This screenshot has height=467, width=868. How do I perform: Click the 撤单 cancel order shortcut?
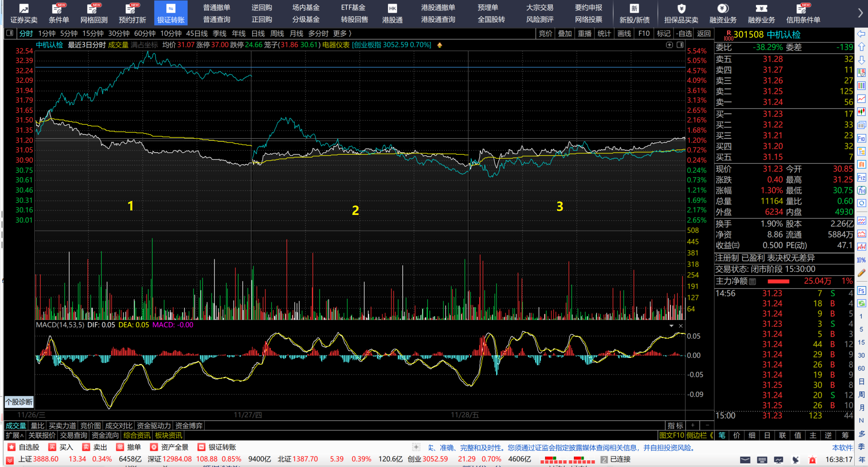coord(128,447)
